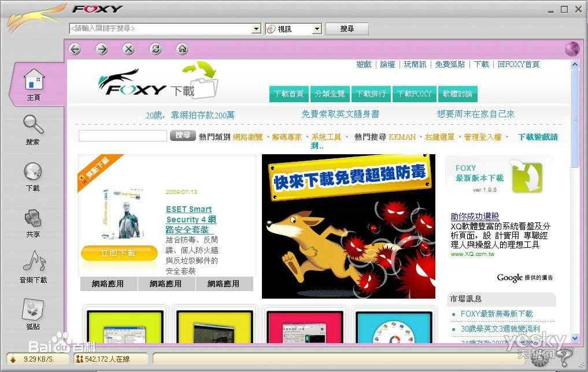Image resolution: width=588 pixels, height=372 pixels.
Task: Click the browser home icon in the toolbar
Action: tap(182, 49)
